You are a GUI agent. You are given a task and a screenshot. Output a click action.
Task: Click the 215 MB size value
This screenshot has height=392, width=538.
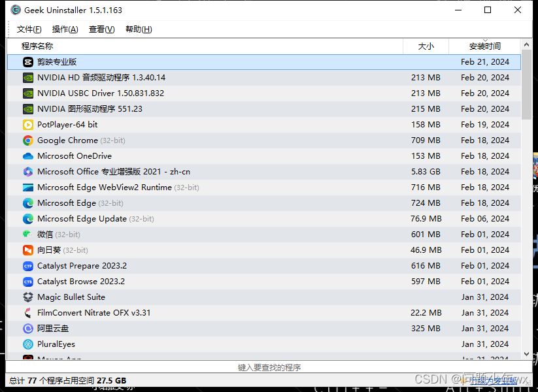pos(426,109)
